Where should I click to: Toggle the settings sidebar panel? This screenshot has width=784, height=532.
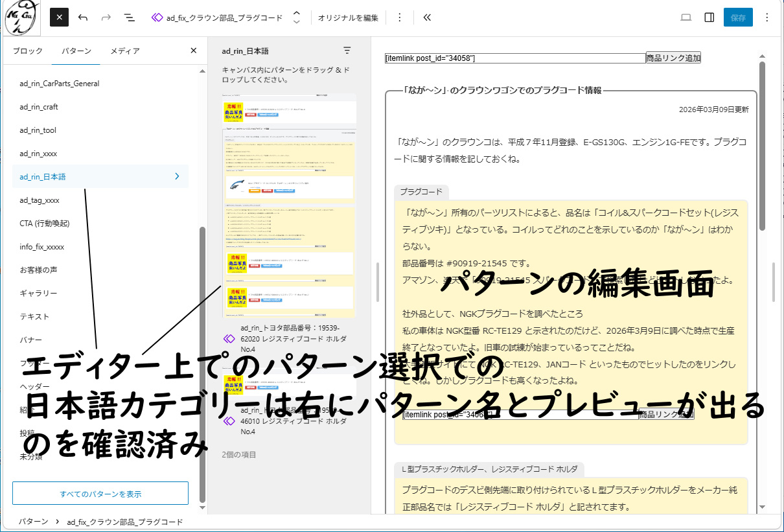709,17
